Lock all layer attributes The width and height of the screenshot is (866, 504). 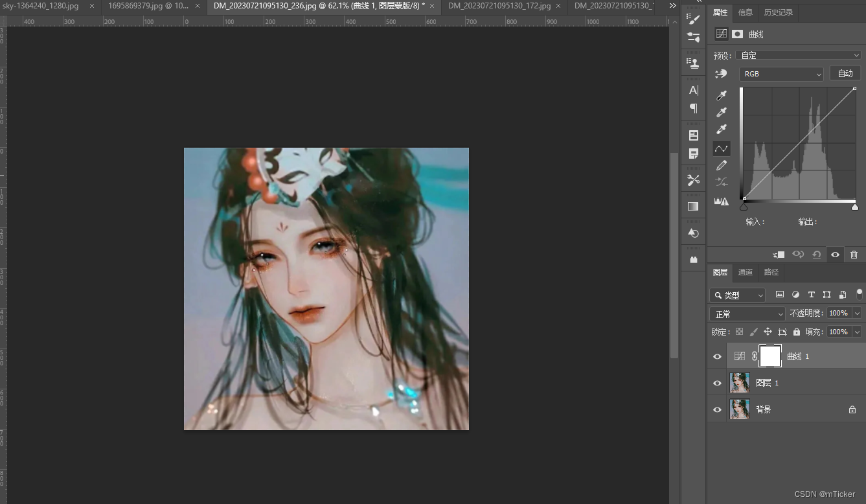click(797, 332)
